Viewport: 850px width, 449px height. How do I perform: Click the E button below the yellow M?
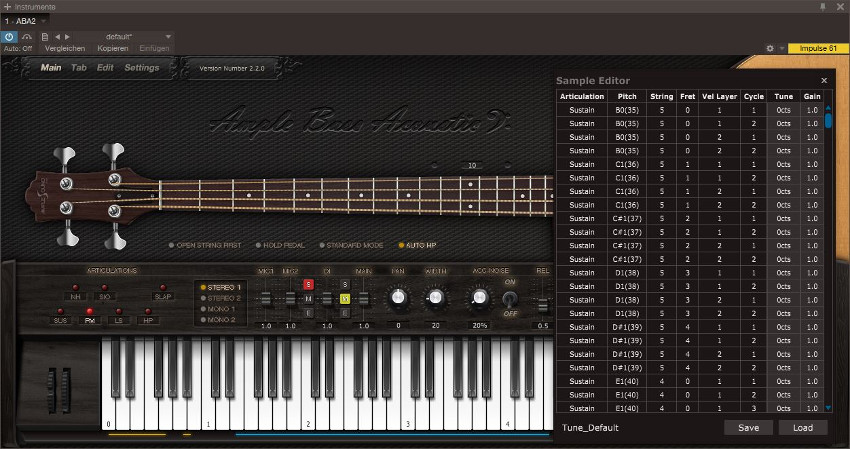pyautogui.click(x=345, y=313)
